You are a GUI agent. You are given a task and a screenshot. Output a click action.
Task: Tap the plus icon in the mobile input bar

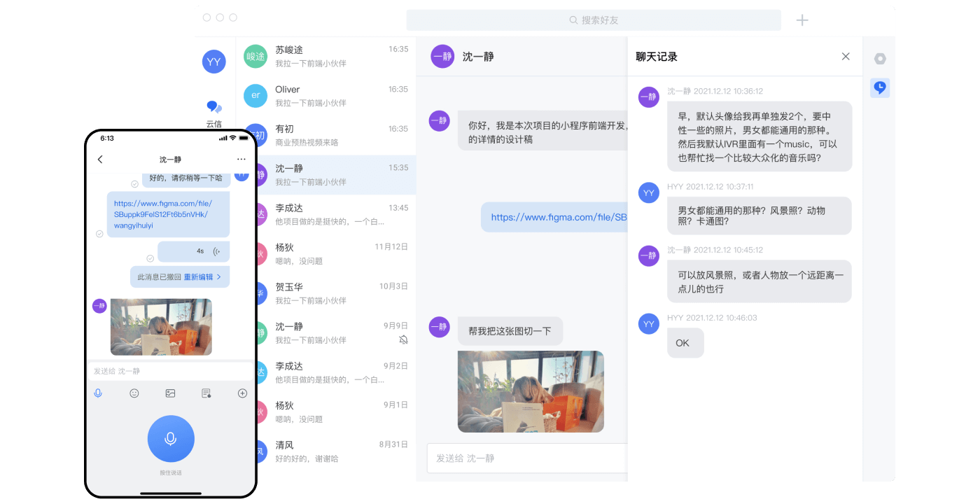(242, 393)
